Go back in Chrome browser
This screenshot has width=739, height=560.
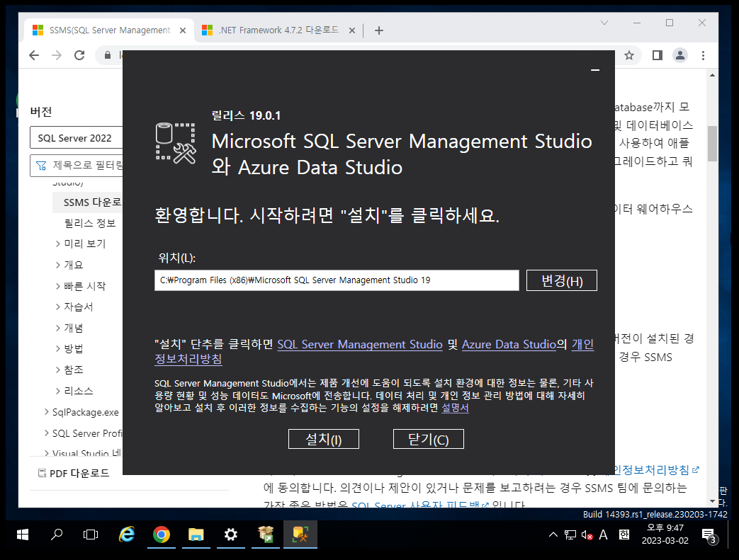[34, 56]
